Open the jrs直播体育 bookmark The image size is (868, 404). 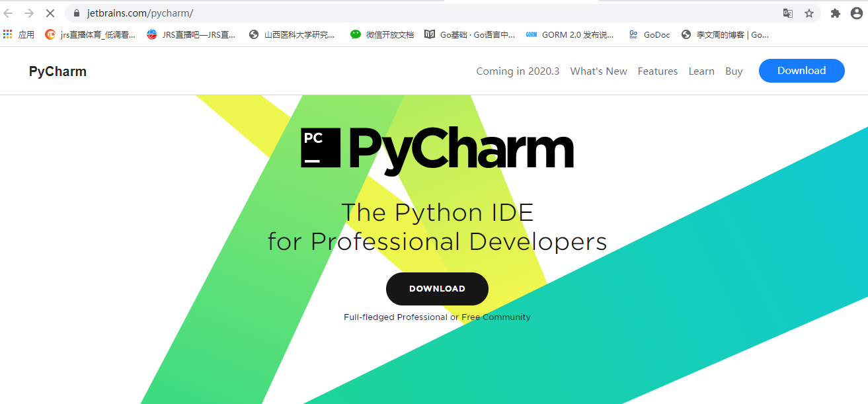[90, 35]
